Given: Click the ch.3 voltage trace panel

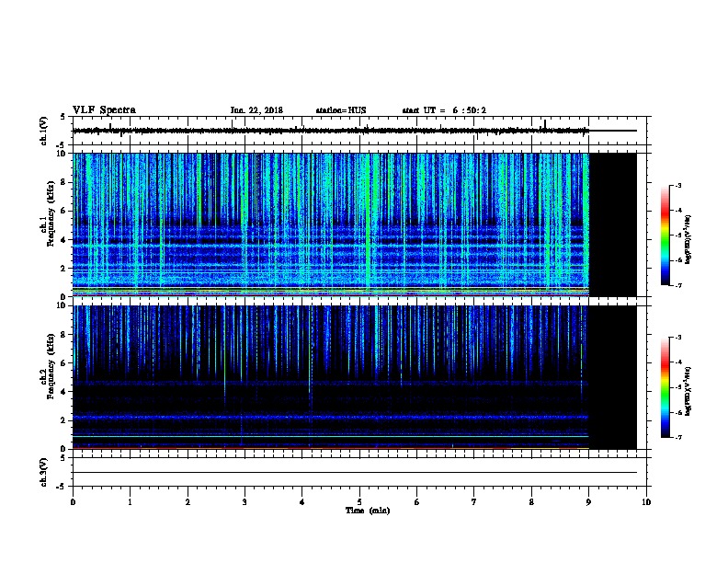Looking at the screenshot, I should pos(359,472).
